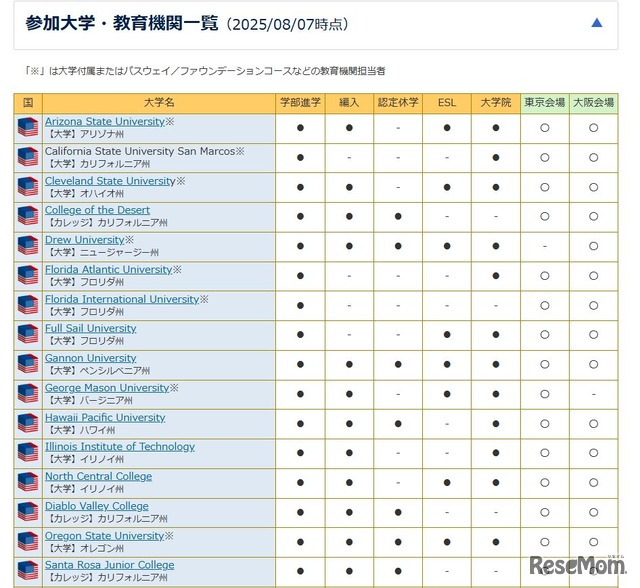Viewport: 640px width, 588px height.
Task: Click the 大阪会場 column header
Action: pyautogui.click(x=593, y=103)
